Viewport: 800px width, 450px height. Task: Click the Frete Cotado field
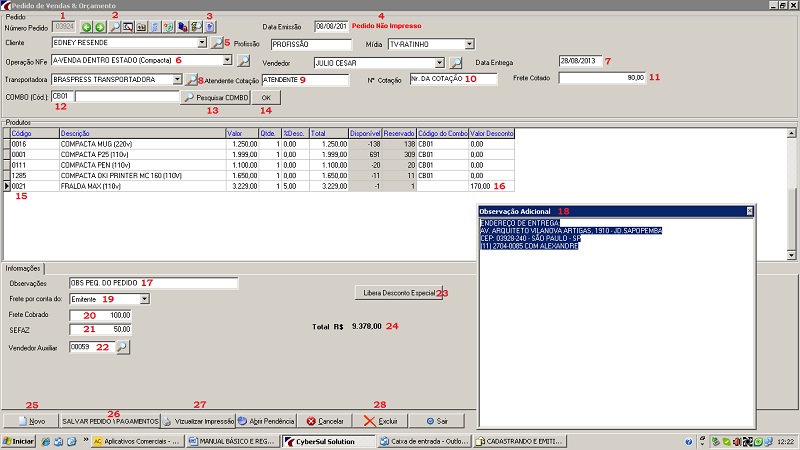(602, 78)
